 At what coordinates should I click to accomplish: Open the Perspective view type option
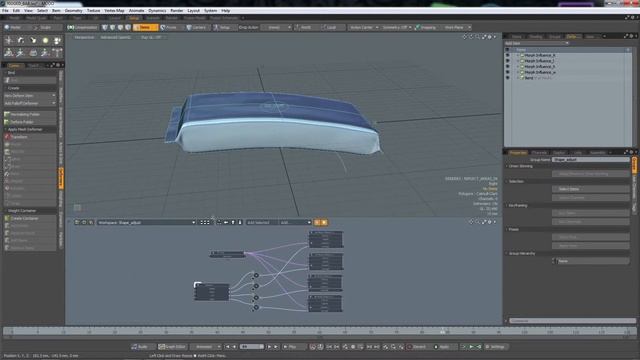[84, 37]
